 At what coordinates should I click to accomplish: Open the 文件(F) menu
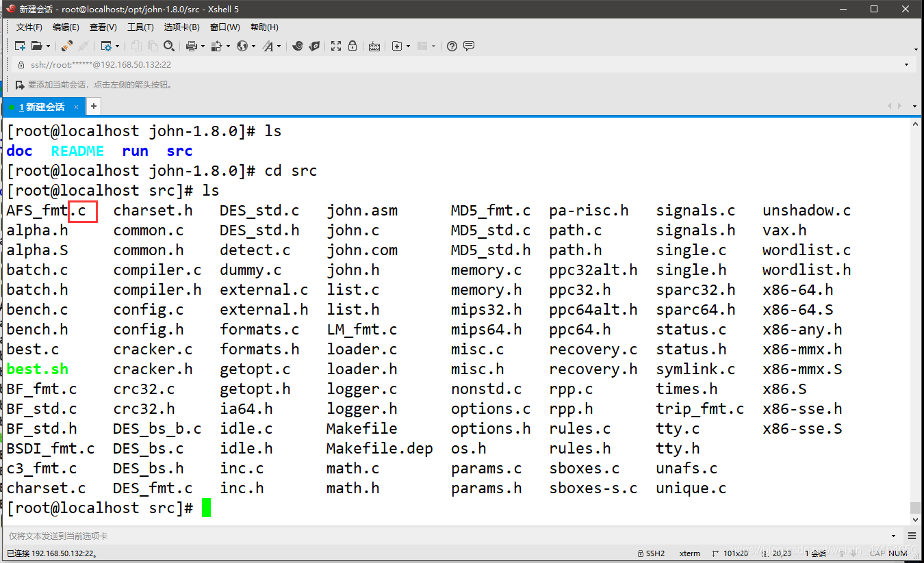29,27
